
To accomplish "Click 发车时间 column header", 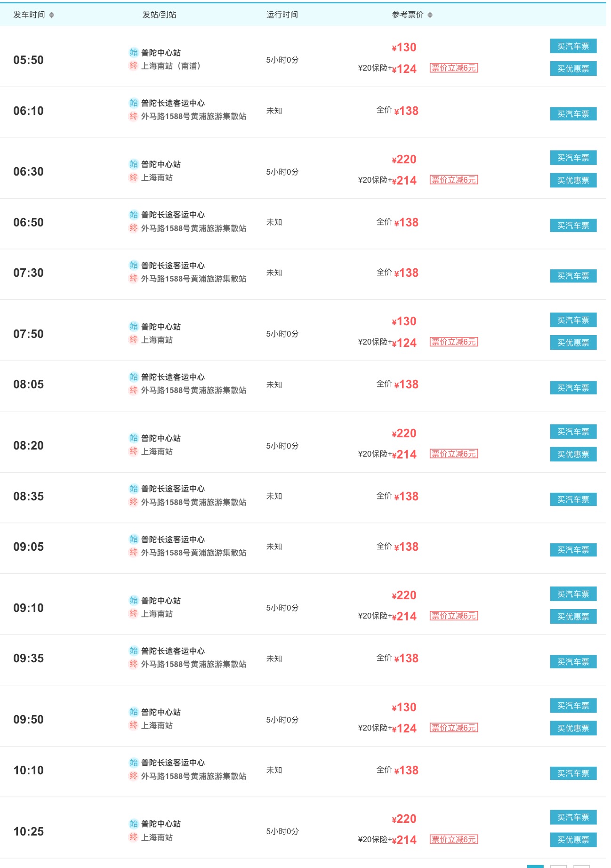I will point(29,15).
